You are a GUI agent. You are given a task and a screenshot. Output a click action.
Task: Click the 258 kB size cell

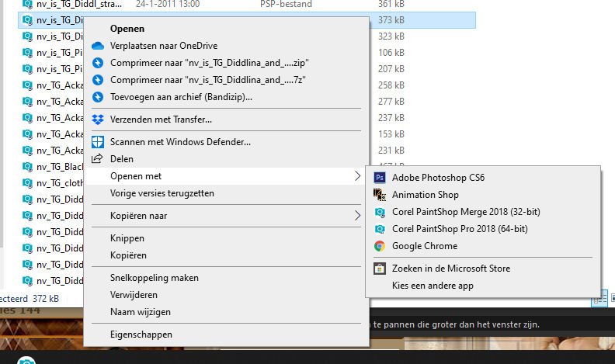[x=391, y=85]
